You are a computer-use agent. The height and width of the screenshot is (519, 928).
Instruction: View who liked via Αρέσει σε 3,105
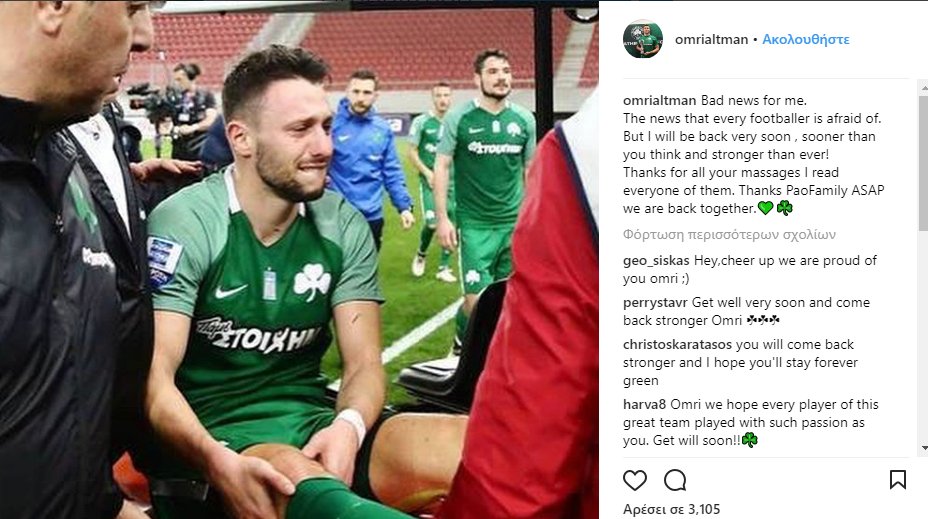[x=671, y=510]
